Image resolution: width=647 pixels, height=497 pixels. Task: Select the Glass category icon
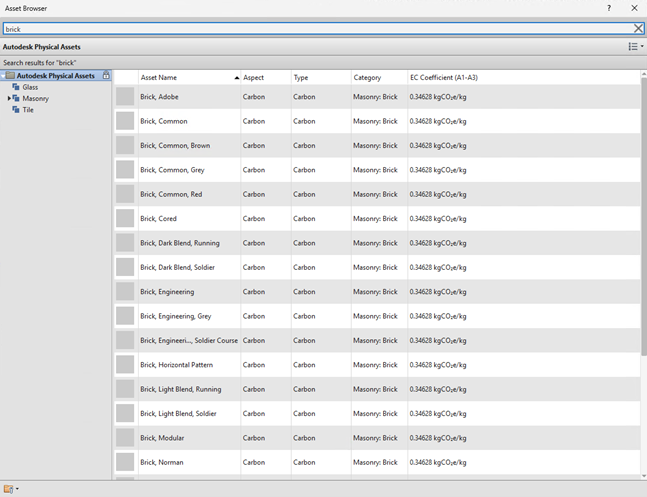coord(16,87)
